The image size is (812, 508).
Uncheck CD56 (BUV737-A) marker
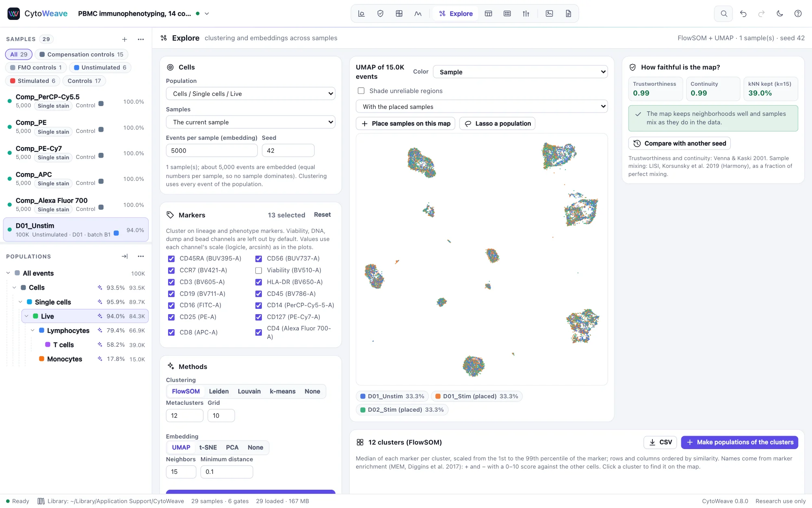point(259,258)
